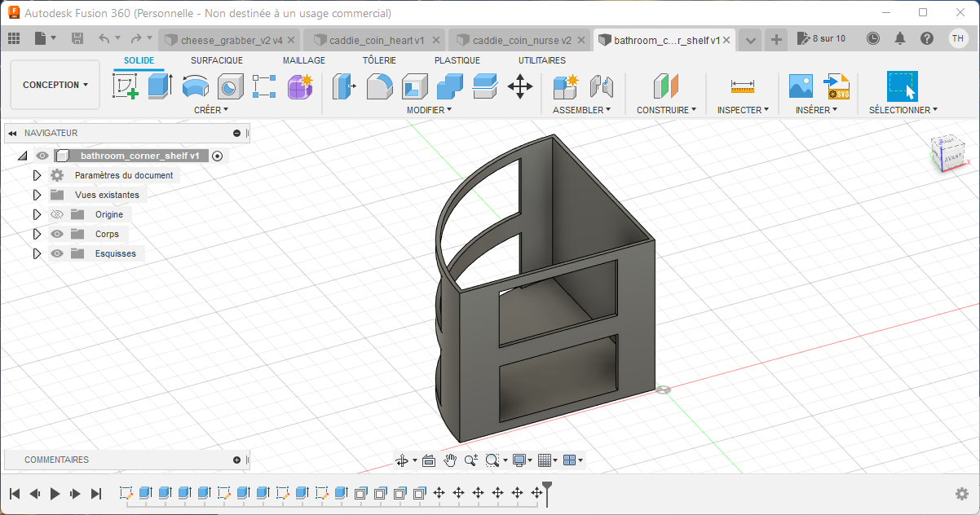Choose the Insert SVG icon
Viewport: 980px width, 515px height.
coord(837,86)
